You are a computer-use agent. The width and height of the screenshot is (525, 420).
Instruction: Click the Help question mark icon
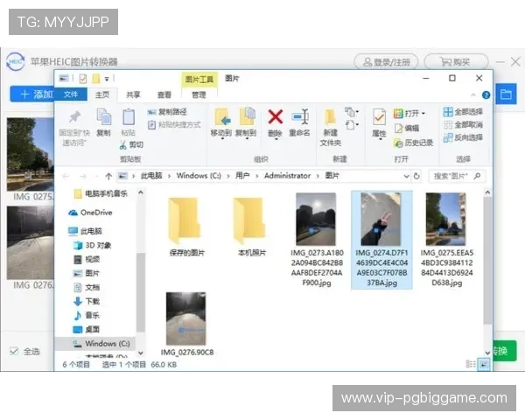tap(486, 95)
